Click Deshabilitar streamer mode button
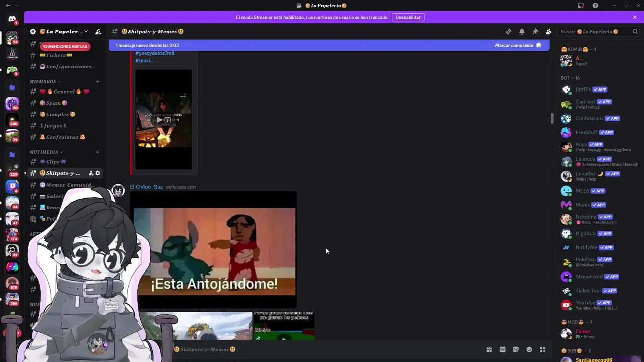Image resolution: width=644 pixels, height=362 pixels. tap(408, 17)
